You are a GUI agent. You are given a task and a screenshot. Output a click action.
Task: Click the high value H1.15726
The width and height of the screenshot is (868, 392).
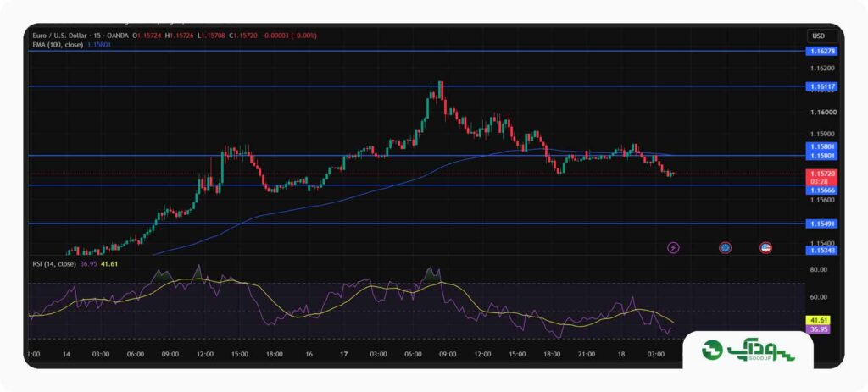[181, 36]
